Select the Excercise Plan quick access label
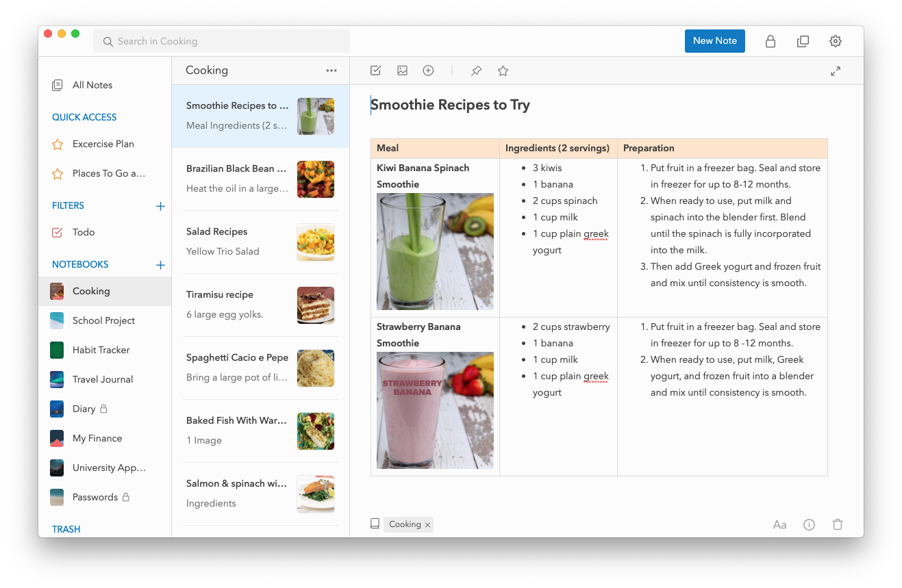 (103, 144)
